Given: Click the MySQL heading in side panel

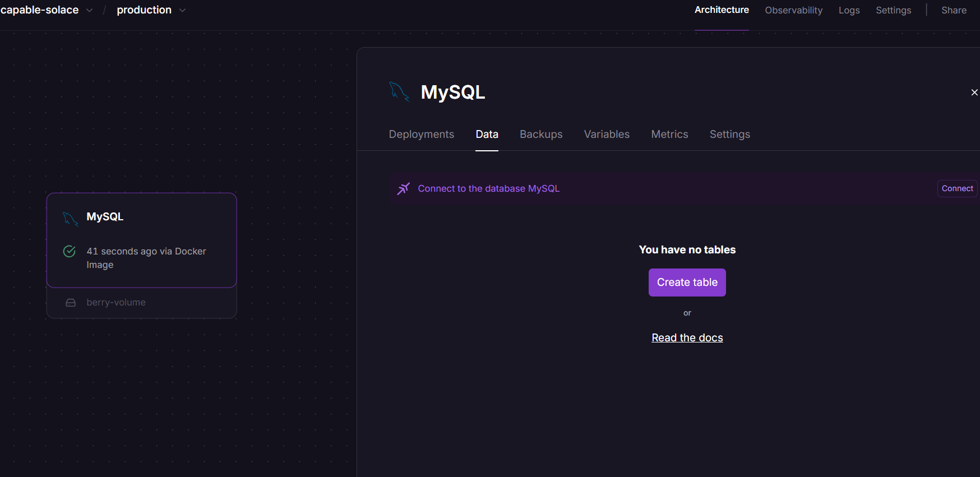Looking at the screenshot, I should click(452, 92).
